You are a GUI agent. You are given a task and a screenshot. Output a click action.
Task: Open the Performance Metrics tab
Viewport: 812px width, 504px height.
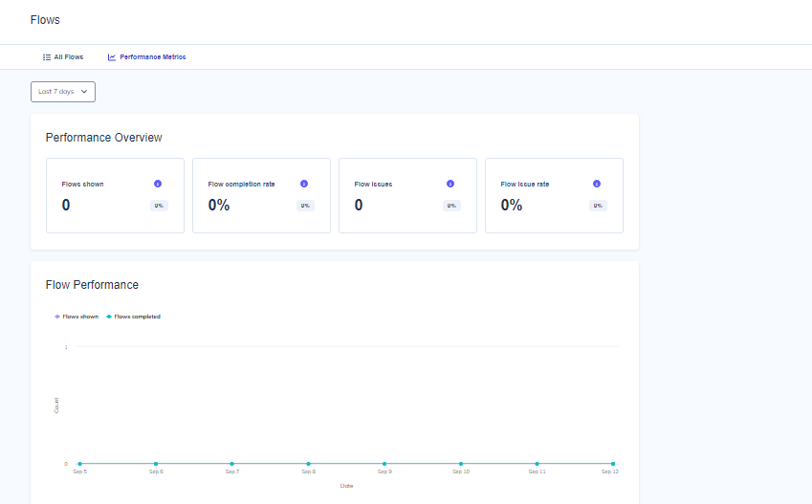pyautogui.click(x=146, y=57)
